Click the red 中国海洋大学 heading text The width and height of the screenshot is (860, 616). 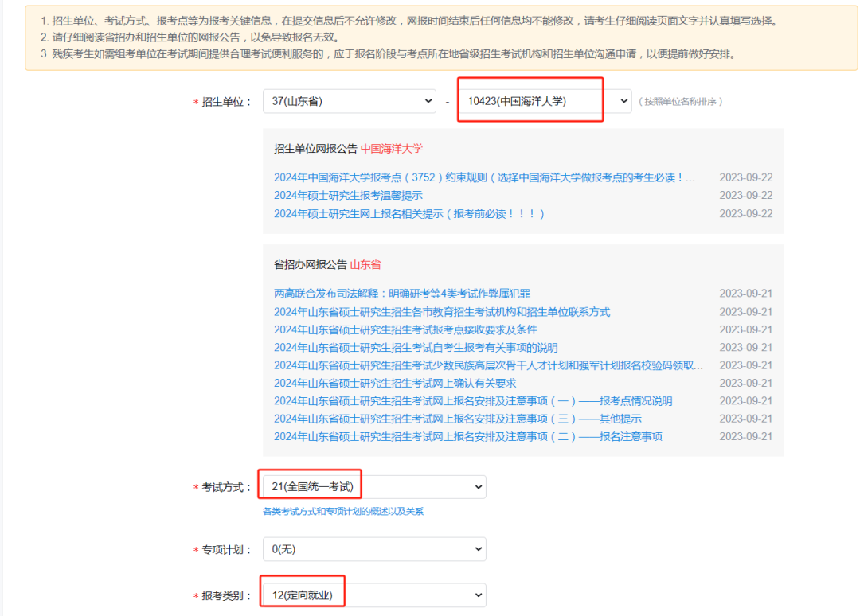[x=392, y=149]
